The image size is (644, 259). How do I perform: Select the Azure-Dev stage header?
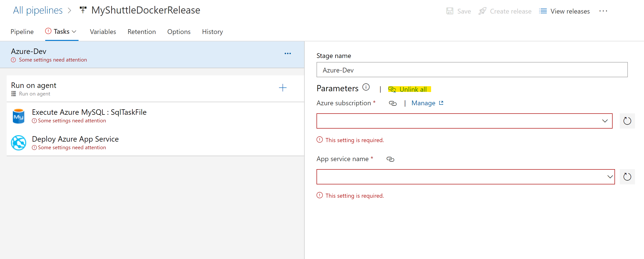coord(152,55)
